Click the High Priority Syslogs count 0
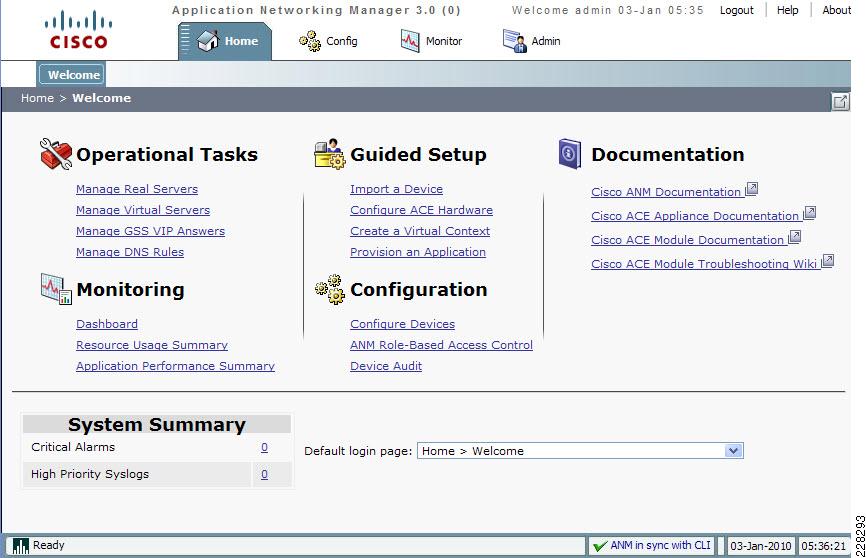 (x=265, y=474)
